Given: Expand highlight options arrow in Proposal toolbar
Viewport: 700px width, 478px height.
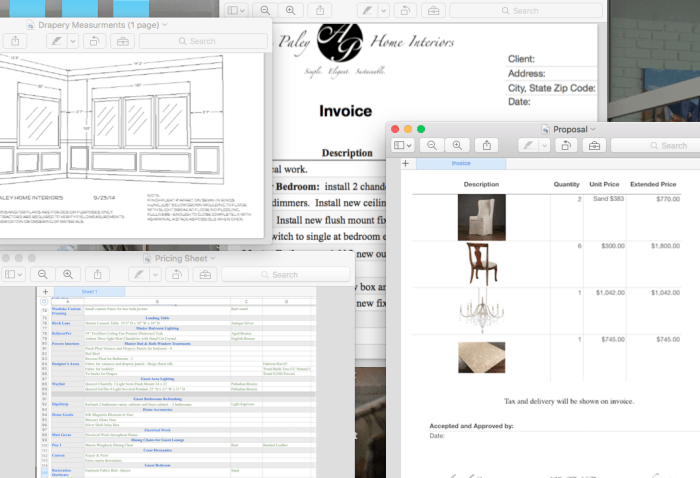Looking at the screenshot, I should coord(543,145).
